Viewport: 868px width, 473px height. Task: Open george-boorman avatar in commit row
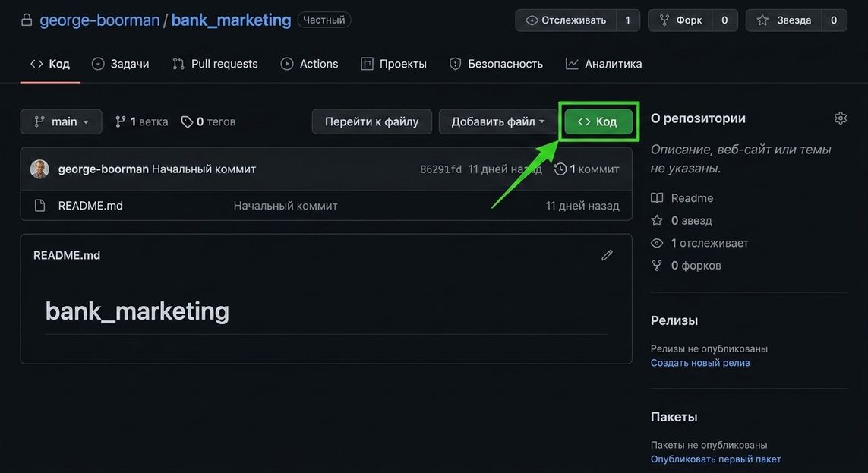coord(39,169)
